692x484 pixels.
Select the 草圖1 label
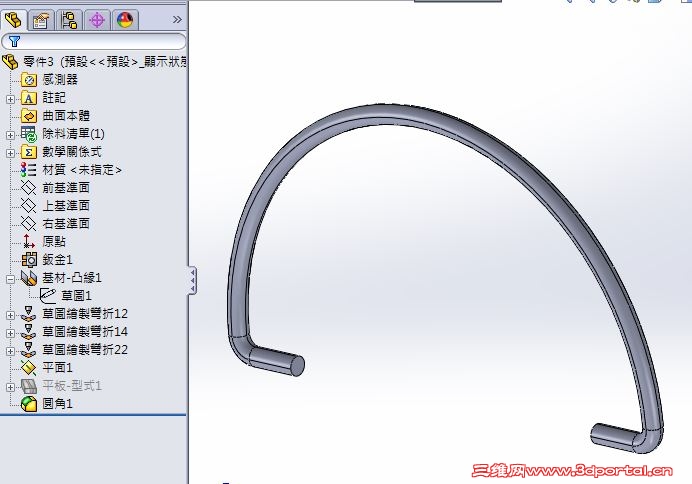76,296
